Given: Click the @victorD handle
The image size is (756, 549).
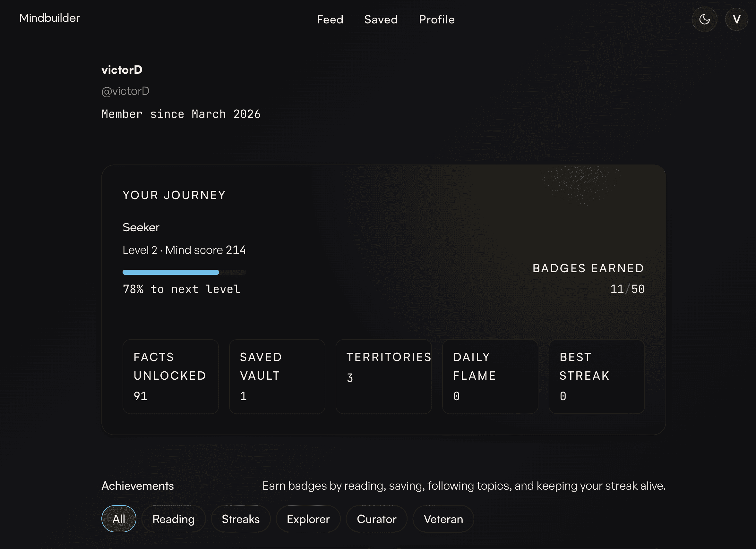Looking at the screenshot, I should click(x=125, y=91).
